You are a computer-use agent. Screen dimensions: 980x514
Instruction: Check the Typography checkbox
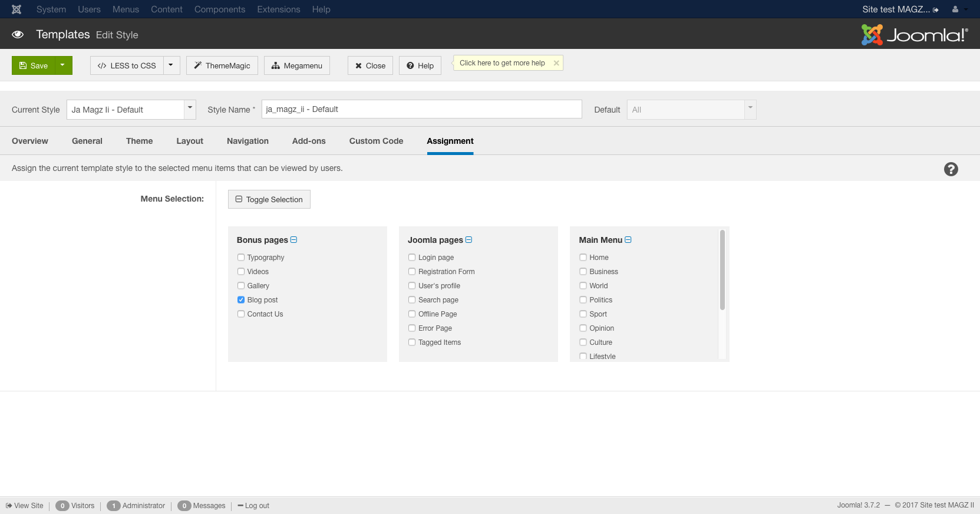(x=241, y=257)
